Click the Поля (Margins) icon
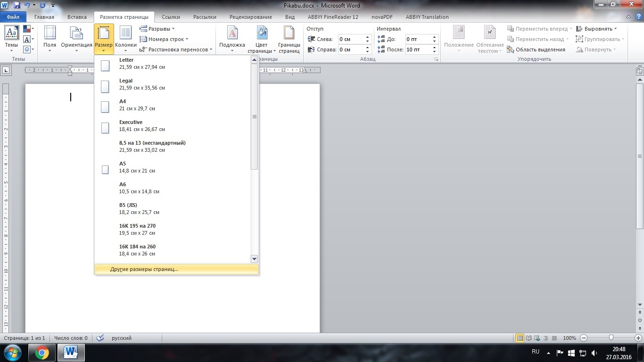The width and height of the screenshot is (644, 362). coord(50,34)
